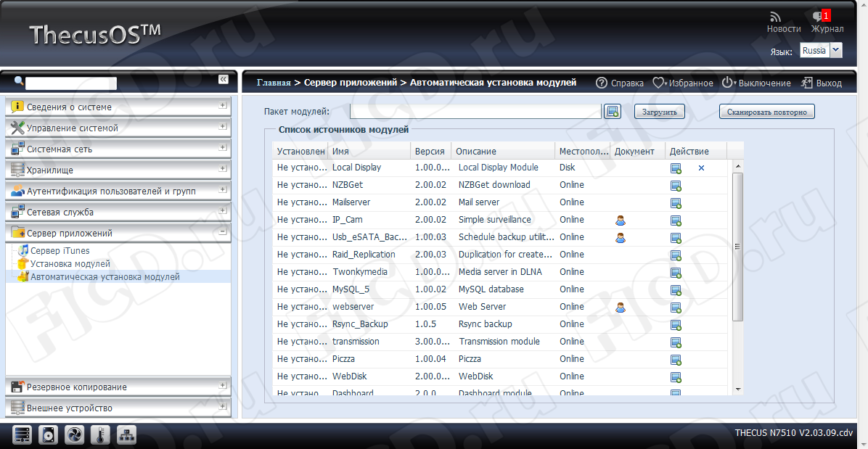Viewport: 868px width, 449px height.
Task: Click install action icon for webserver
Action: tap(676, 308)
